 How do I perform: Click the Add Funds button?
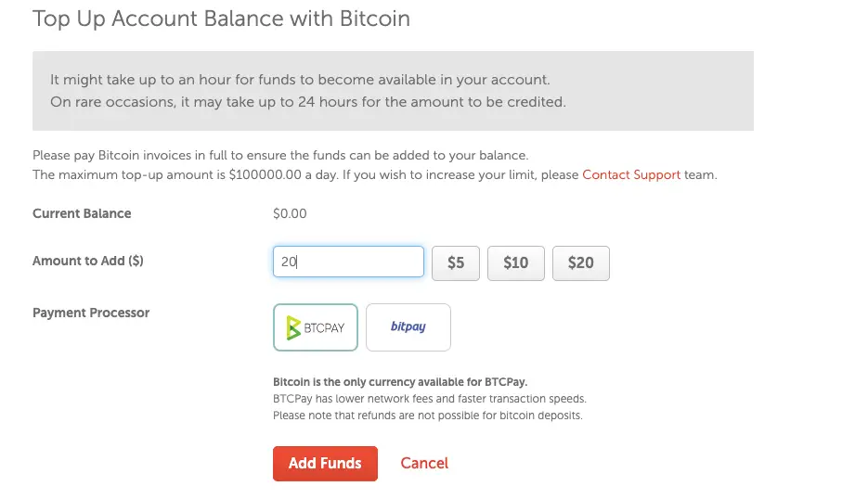pyautogui.click(x=325, y=464)
